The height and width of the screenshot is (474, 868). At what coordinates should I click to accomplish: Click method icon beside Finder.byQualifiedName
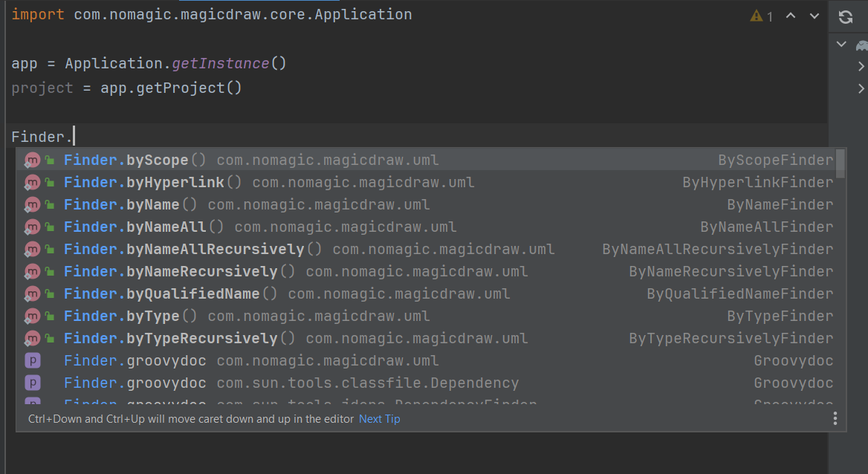click(32, 294)
